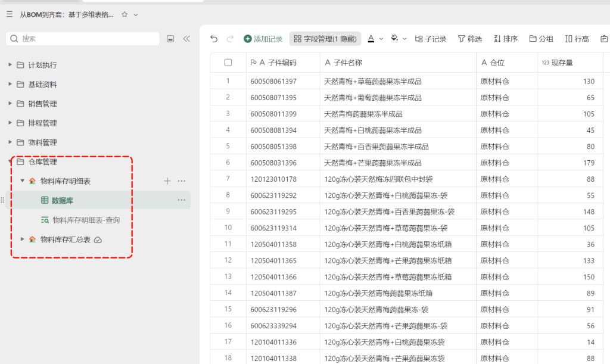Viewport: 610px width, 364px height.
Task: Expand the 物料库存汇总表 node
Action: coord(22,239)
